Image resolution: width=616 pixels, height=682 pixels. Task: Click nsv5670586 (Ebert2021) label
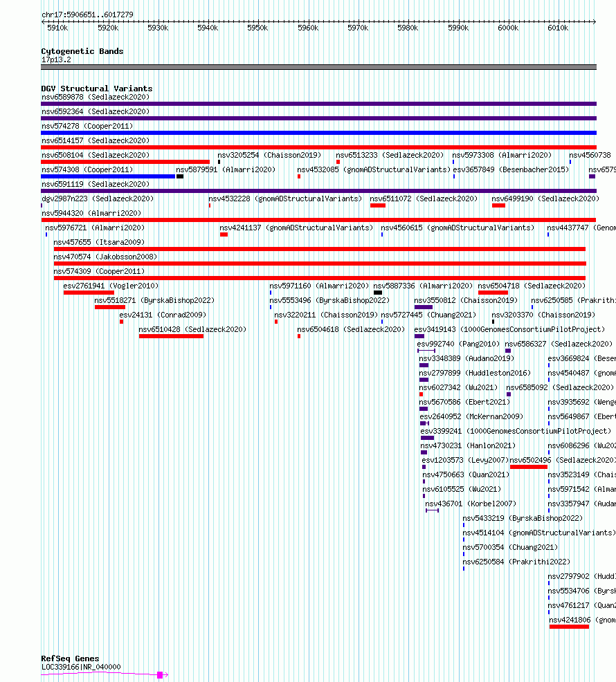(464, 402)
